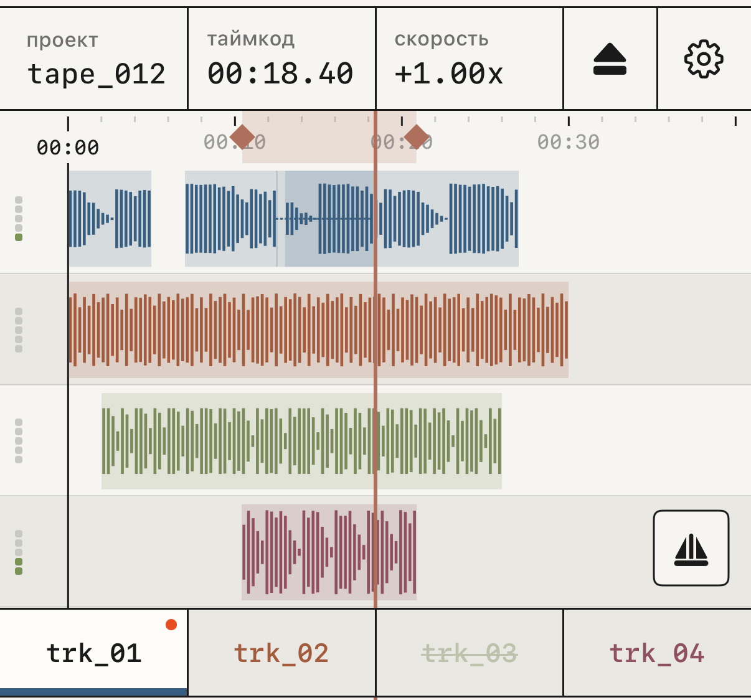The width and height of the screenshot is (751, 700).
Task: Switch to the trk_04 tab
Action: pos(657,653)
